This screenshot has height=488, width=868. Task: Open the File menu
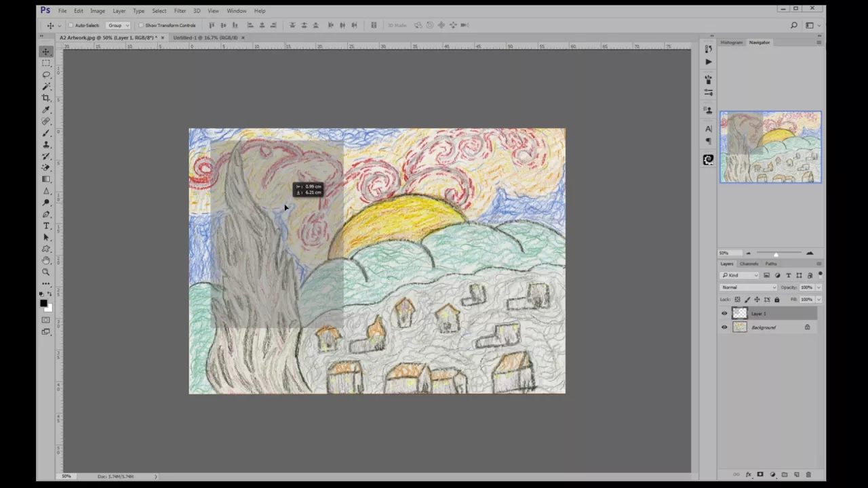pos(62,11)
